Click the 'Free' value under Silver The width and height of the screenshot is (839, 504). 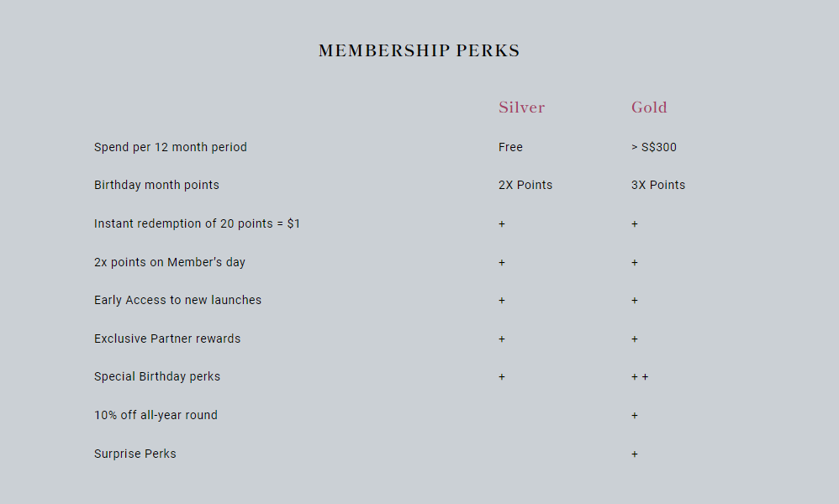(x=510, y=147)
